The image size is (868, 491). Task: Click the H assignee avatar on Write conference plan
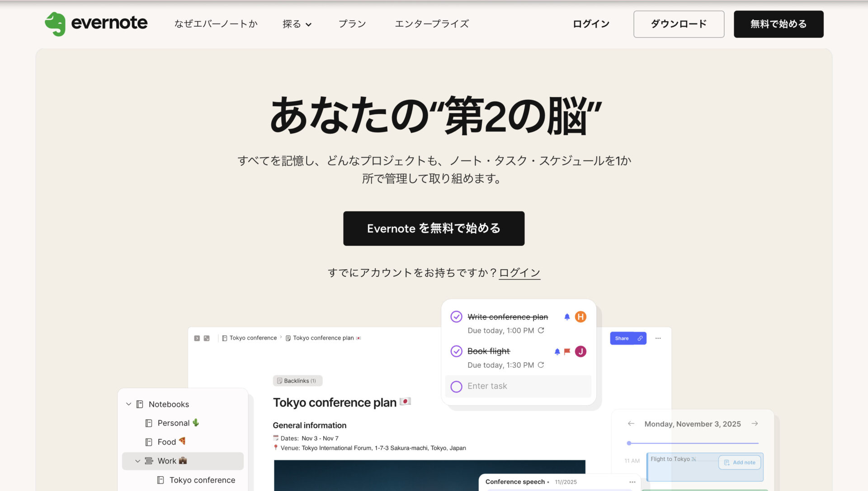580,317
